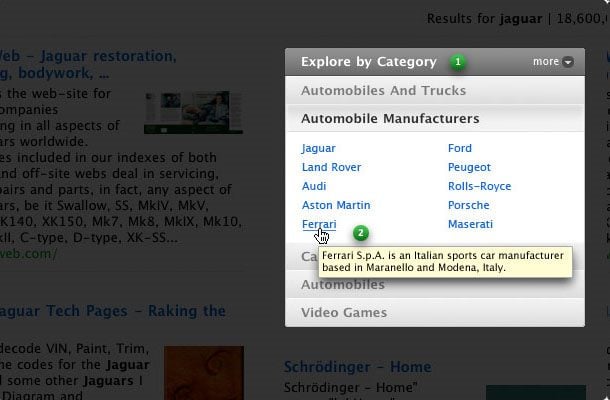The image size is (610, 400).
Task: Expand the Automobiles And Trucks category
Action: click(435, 91)
